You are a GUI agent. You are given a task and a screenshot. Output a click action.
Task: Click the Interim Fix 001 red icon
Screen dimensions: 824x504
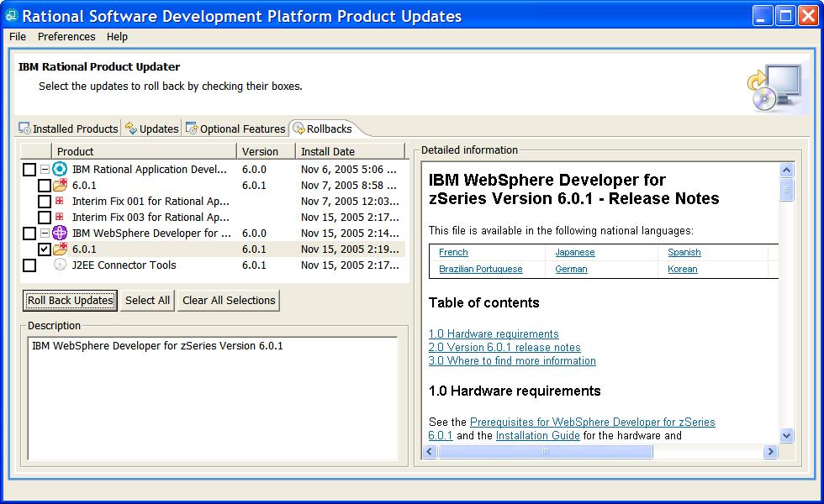pyautogui.click(x=60, y=202)
